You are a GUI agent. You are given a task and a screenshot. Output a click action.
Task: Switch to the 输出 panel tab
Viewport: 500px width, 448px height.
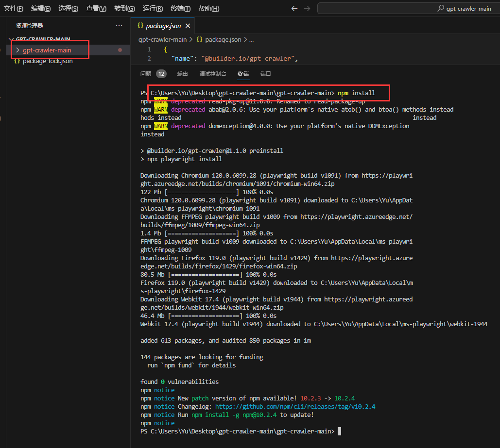click(x=182, y=74)
